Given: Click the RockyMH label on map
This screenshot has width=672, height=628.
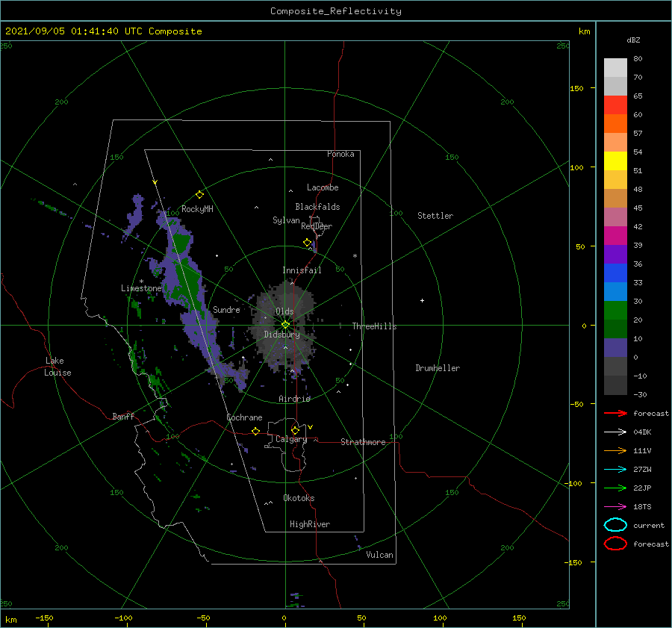Looking at the screenshot, I should click(197, 209).
